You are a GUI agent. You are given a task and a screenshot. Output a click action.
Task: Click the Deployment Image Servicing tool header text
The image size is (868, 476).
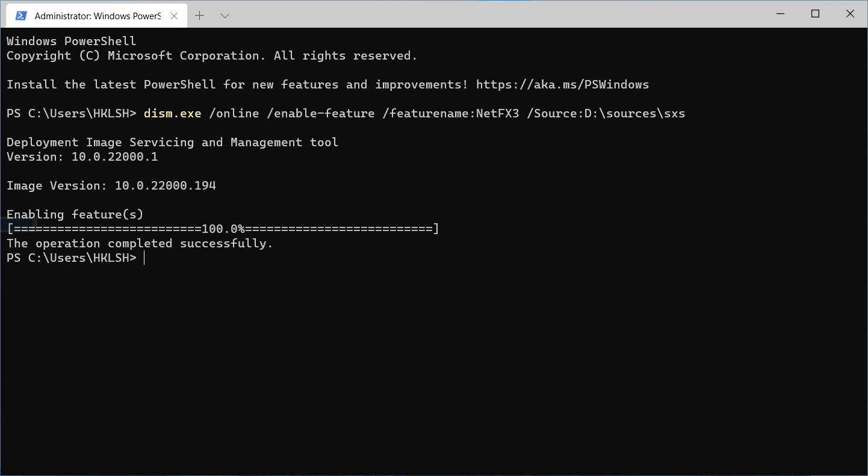[172, 142]
